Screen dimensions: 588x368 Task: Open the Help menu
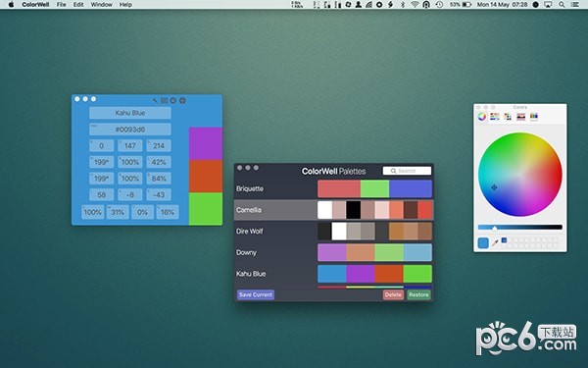click(125, 5)
